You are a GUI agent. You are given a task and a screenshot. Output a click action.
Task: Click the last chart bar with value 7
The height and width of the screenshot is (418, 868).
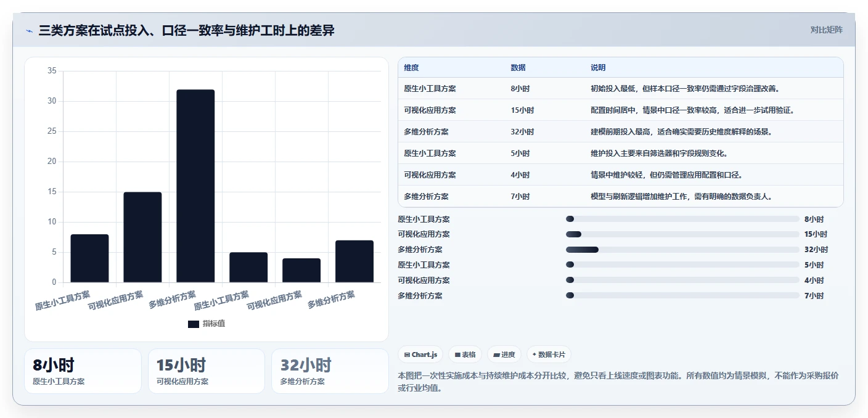[x=354, y=261]
